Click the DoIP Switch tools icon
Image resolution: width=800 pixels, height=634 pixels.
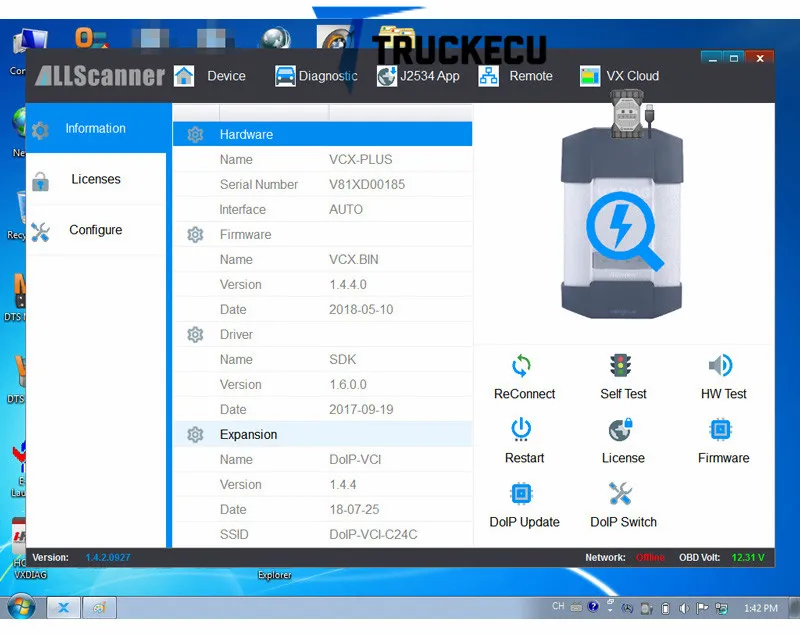620,494
